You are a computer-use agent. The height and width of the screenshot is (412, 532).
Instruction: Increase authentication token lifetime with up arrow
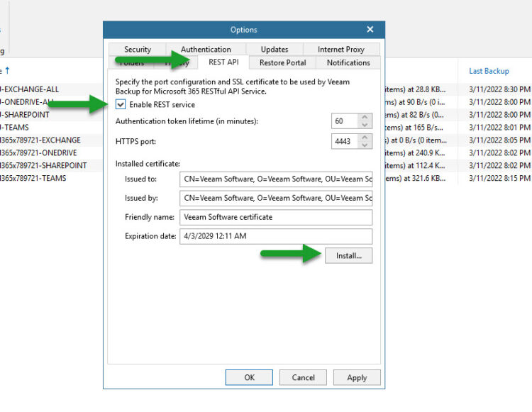(365, 117)
